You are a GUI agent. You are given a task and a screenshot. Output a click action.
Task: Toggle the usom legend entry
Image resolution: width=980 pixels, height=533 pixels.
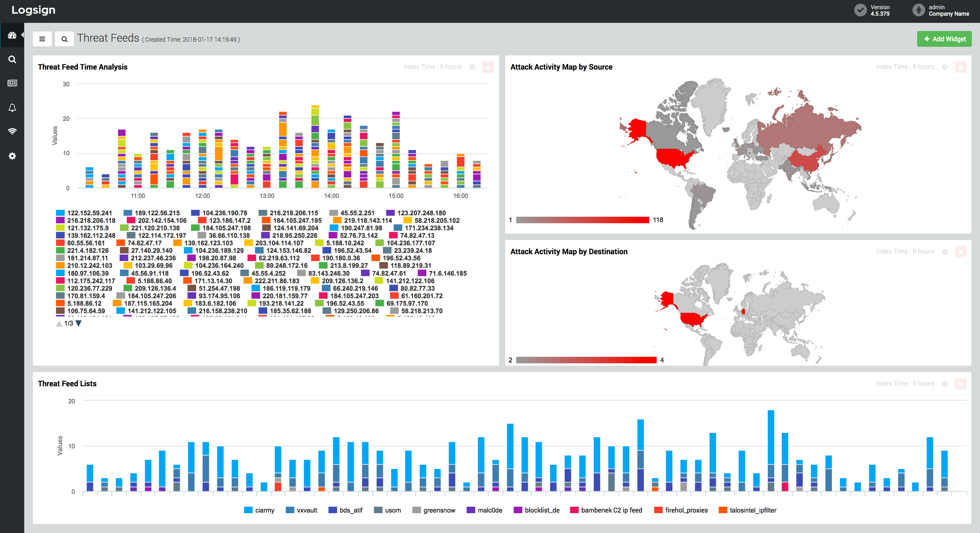pos(387,510)
